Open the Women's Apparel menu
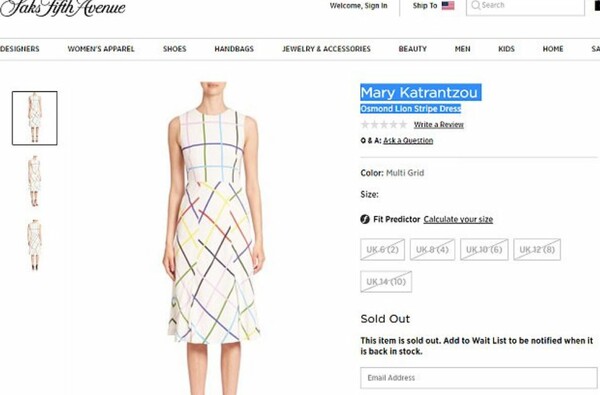600x395 pixels. [x=101, y=49]
